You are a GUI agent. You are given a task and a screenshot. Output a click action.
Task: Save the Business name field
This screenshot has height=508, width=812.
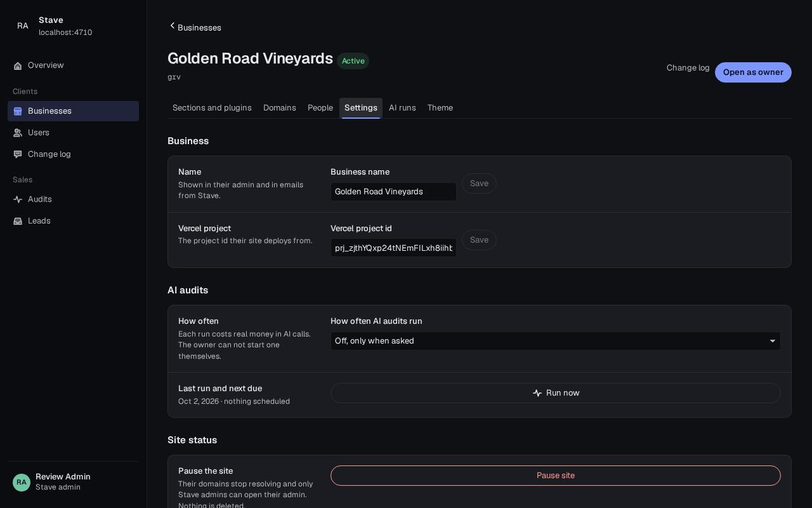click(479, 184)
